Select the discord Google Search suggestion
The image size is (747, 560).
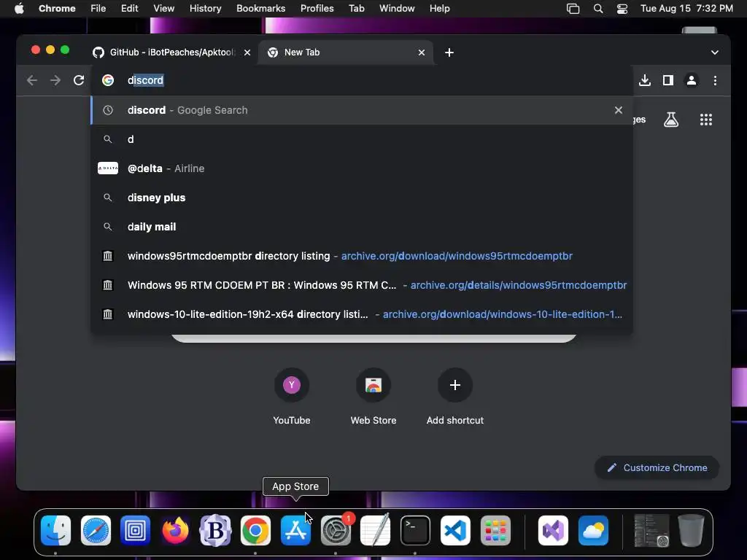pos(362,110)
